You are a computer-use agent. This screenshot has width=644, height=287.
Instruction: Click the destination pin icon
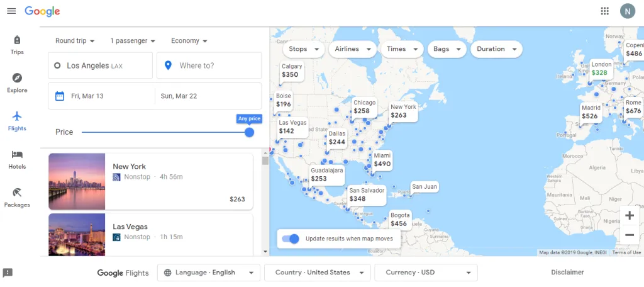coord(167,65)
